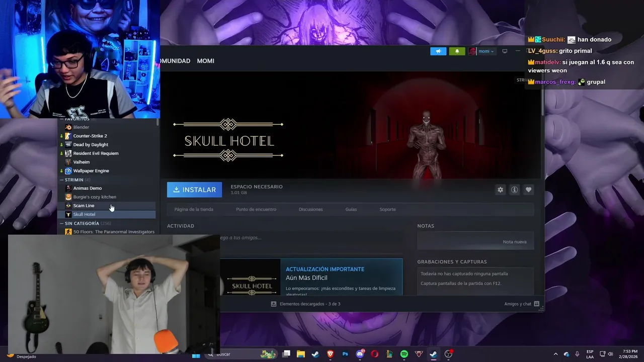Select 50 Floors: The Paranormal Investigators

pyautogui.click(x=108, y=232)
